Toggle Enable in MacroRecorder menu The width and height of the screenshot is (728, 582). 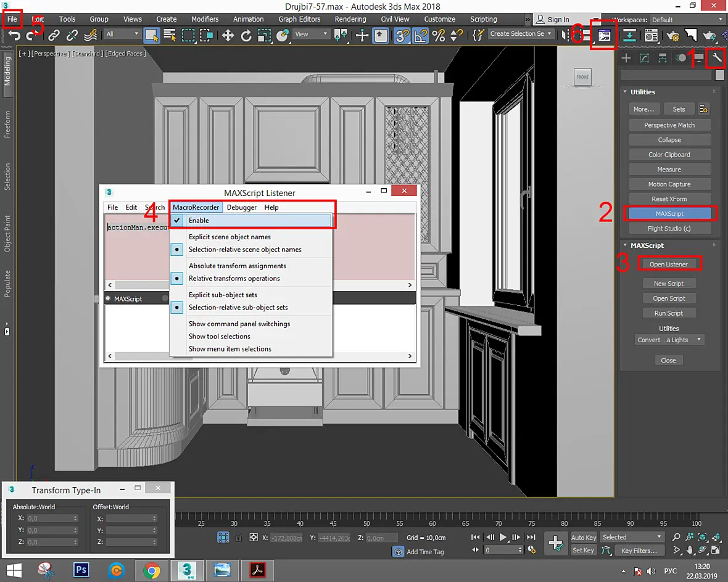tap(251, 221)
